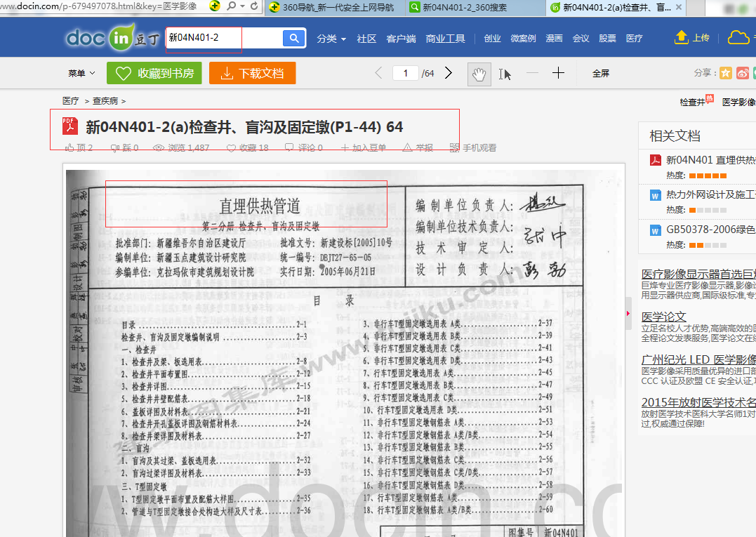Viewport: 756px width, 537px height.
Task: Expand the 菜单 dropdown
Action: click(81, 73)
